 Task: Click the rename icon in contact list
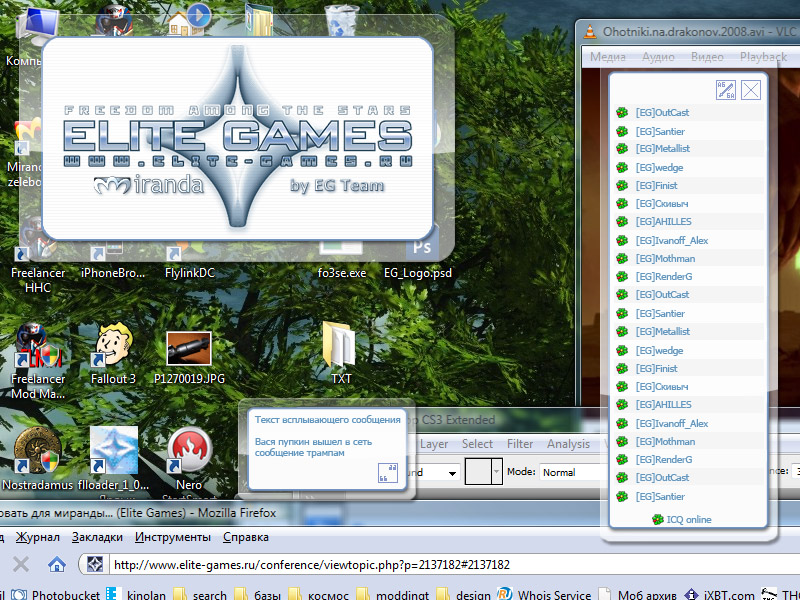point(726,90)
